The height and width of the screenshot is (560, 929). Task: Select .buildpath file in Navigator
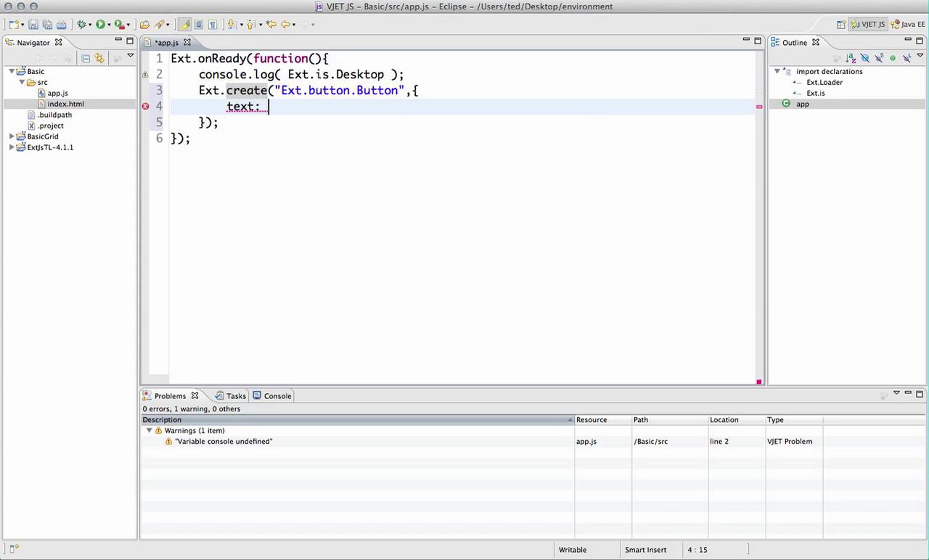click(55, 115)
